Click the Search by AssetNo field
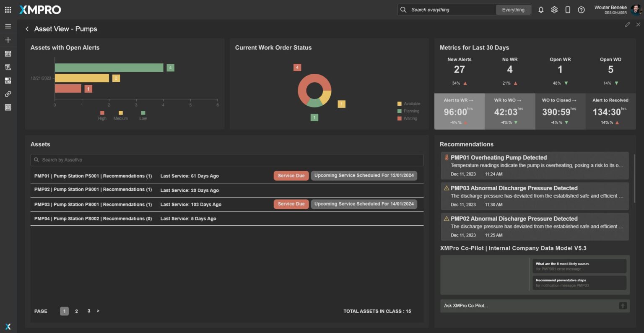The image size is (644, 333). [227, 160]
